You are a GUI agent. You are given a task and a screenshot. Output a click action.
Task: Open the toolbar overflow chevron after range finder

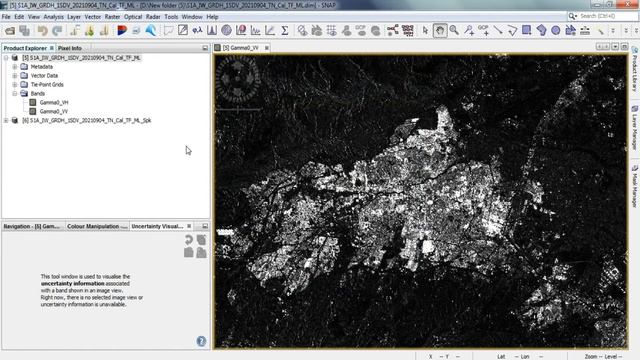coord(613,31)
